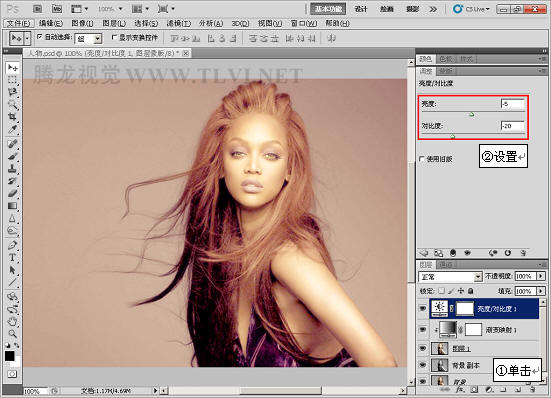Open the opacity 100% slider arrow
551x398 pixels.
click(541, 276)
